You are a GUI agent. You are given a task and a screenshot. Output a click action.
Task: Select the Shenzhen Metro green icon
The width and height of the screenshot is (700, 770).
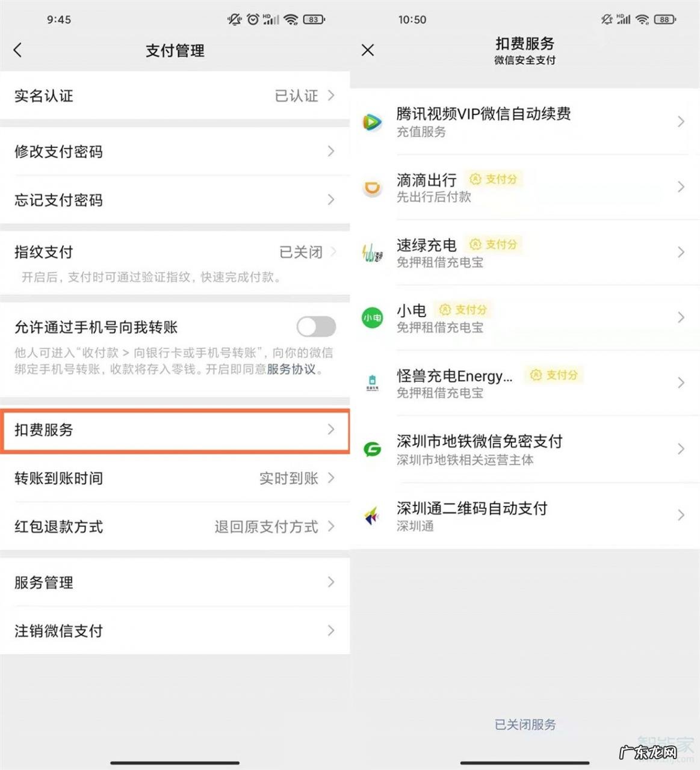[x=372, y=449]
